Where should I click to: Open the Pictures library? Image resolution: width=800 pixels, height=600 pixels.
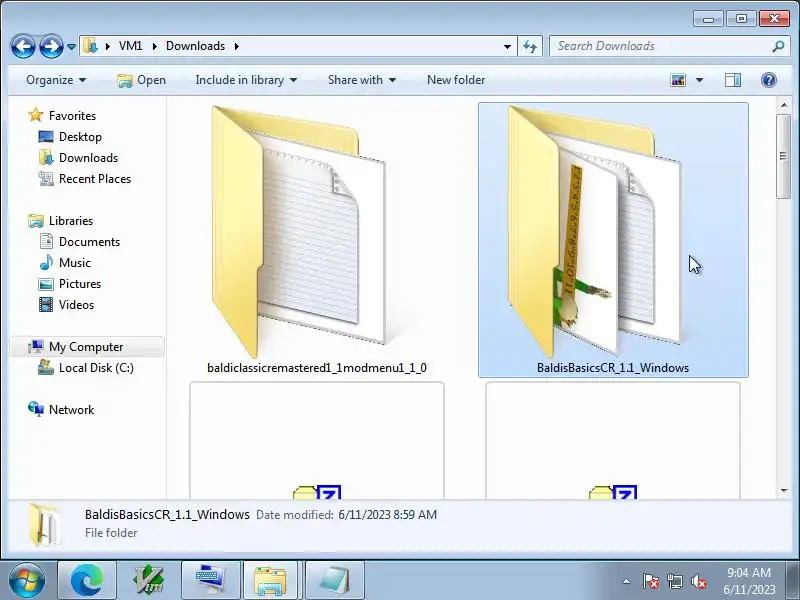coord(80,284)
